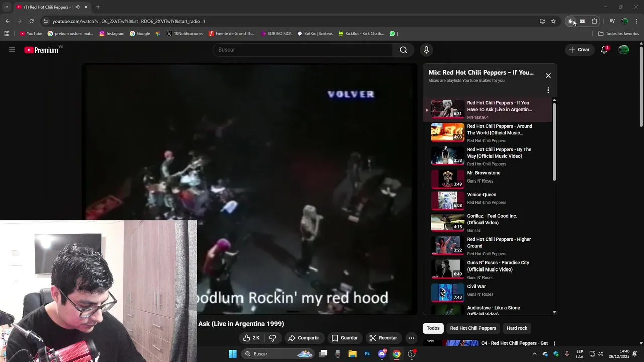Click the Recortar clip button
Screen dimensions: 644x362
(383, 338)
